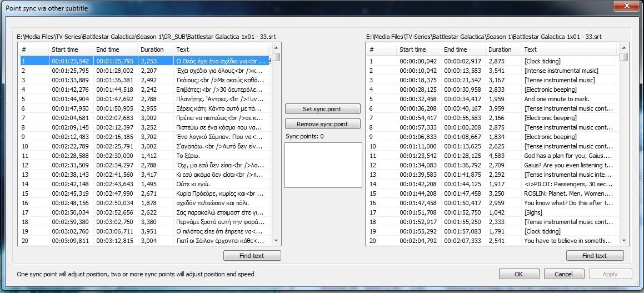Select the 'God has a plan for you, Gaius' row
644x293 pixels.
492,156
